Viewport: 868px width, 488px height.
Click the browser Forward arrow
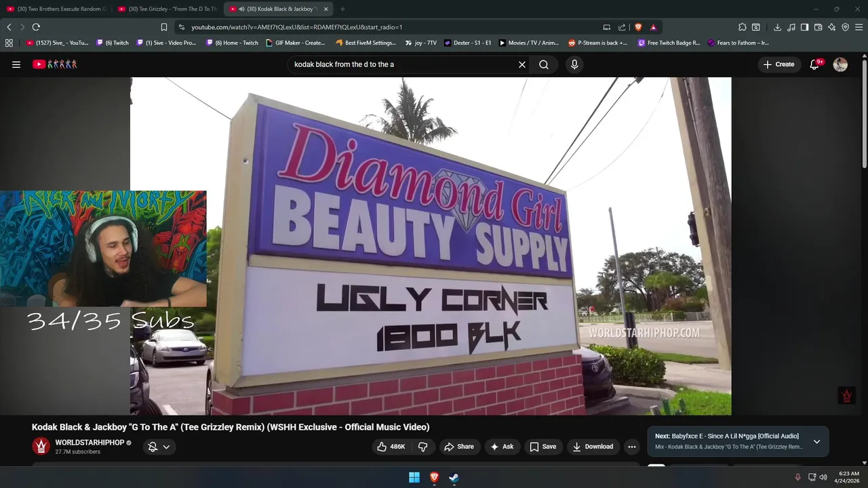[x=22, y=27]
